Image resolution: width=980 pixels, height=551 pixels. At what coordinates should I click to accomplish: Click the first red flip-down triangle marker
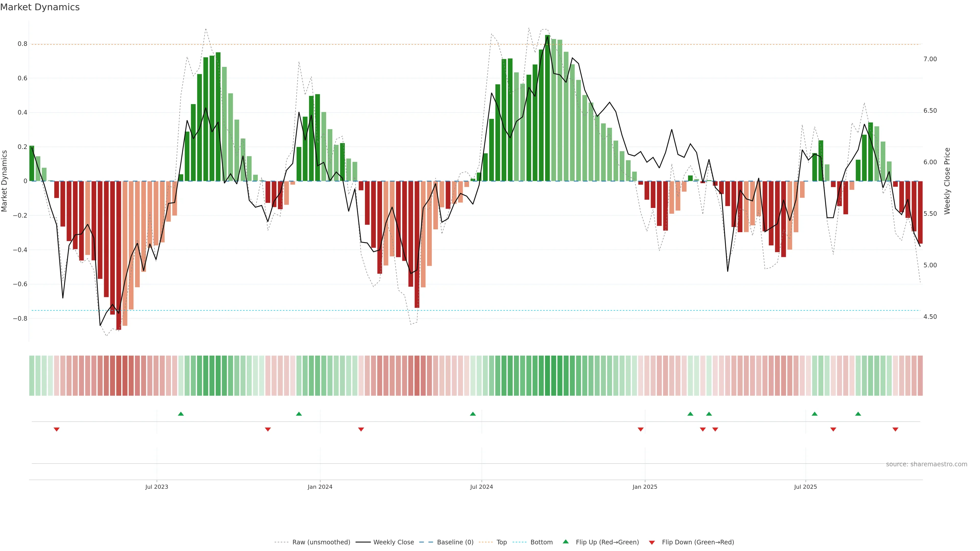tap(57, 429)
